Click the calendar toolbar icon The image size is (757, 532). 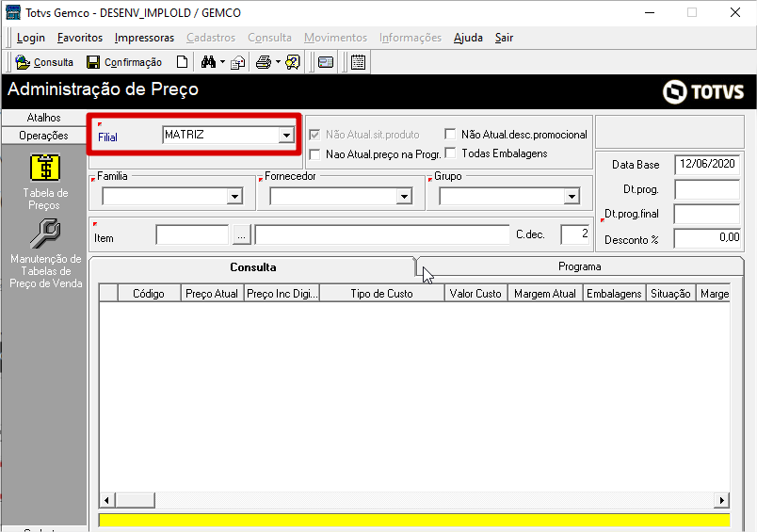click(x=358, y=62)
